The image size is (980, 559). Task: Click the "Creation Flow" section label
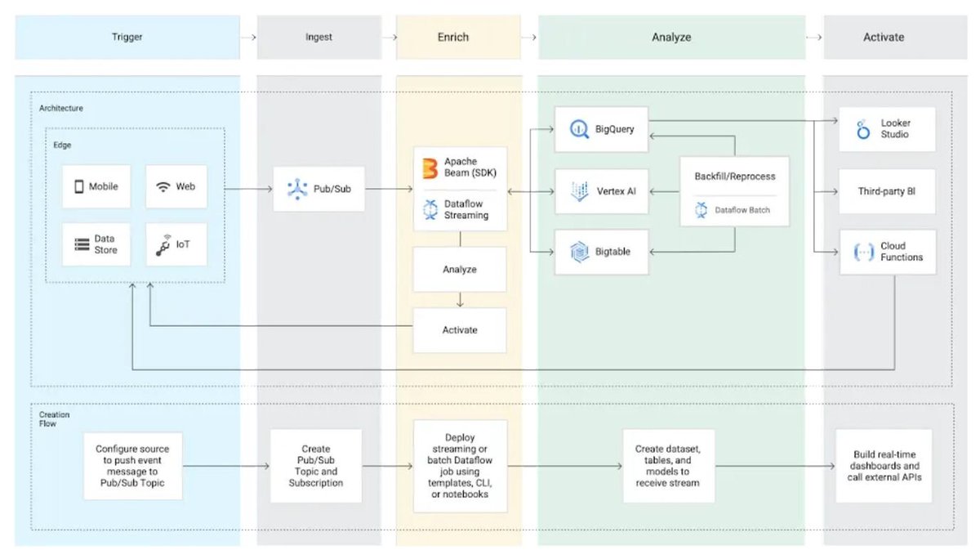point(54,419)
